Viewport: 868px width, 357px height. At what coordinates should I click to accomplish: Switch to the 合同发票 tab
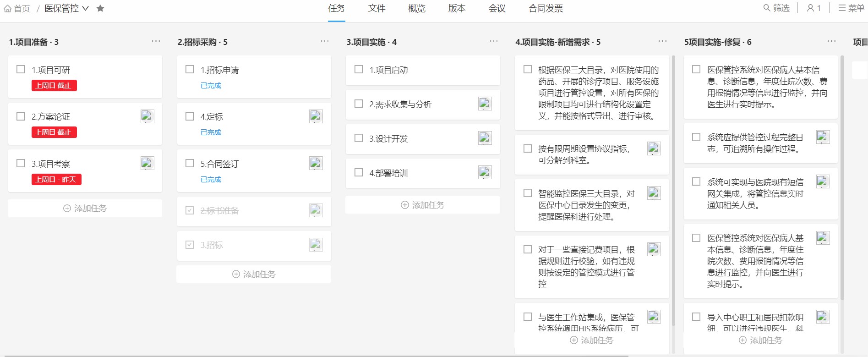(x=546, y=8)
